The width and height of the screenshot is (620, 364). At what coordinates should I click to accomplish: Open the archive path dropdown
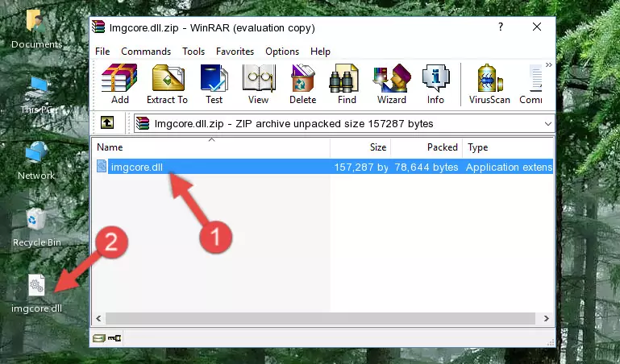548,123
